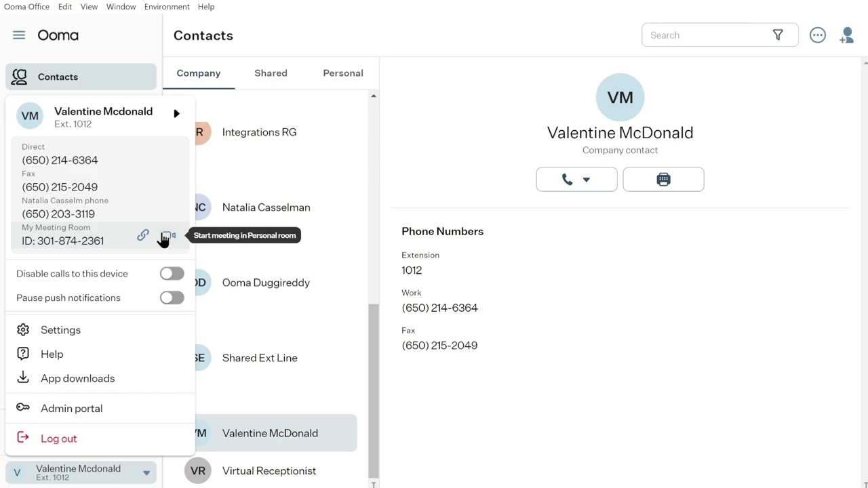
Task: Click the Virtual Receptionist VR avatar
Action: click(198, 470)
